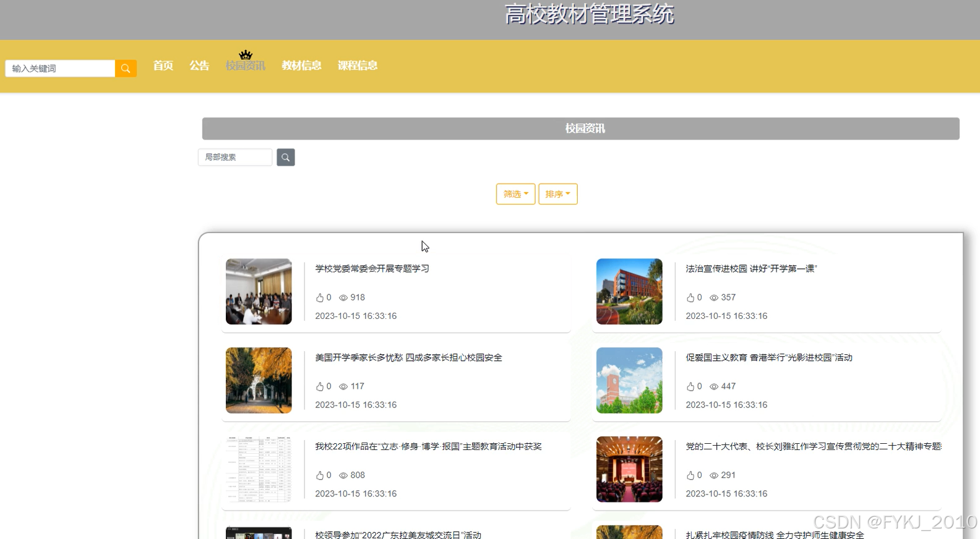
Task: Open the 课程信息 menu item
Action: (x=358, y=66)
